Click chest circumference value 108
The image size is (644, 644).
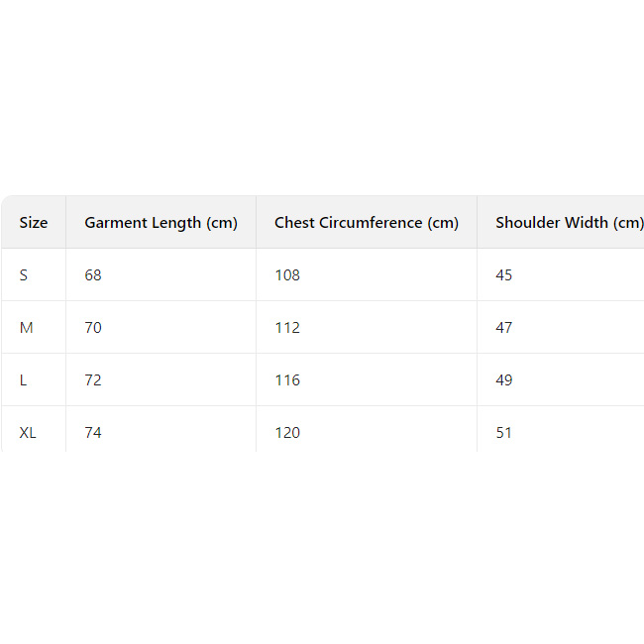tap(287, 275)
